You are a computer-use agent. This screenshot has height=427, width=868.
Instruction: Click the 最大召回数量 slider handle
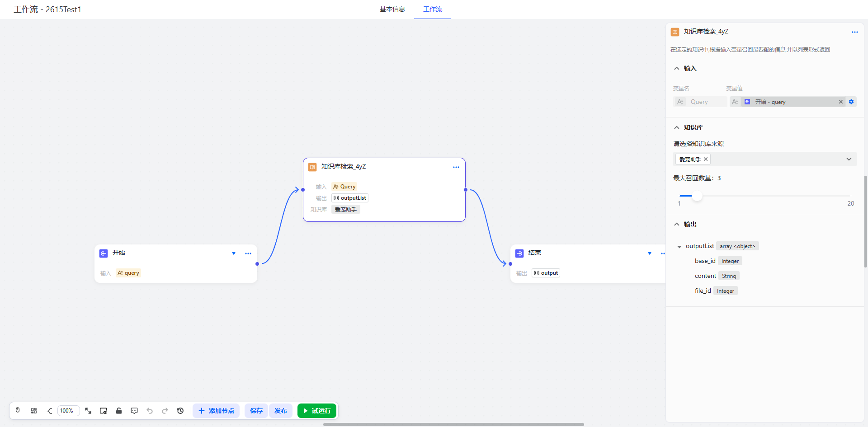click(x=697, y=196)
